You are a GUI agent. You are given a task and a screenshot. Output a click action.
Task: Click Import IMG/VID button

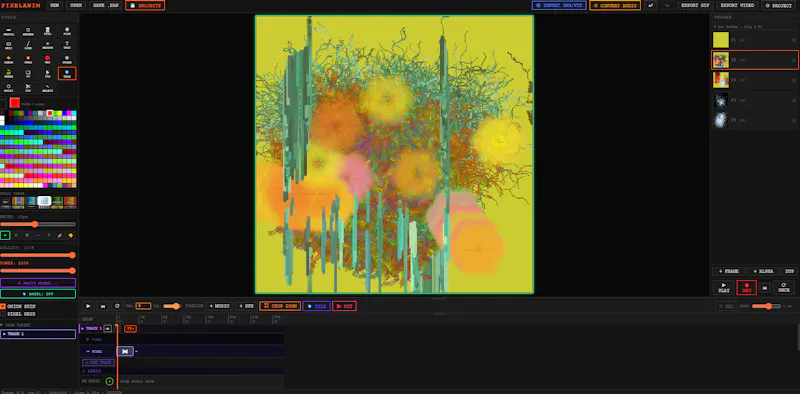559,6
